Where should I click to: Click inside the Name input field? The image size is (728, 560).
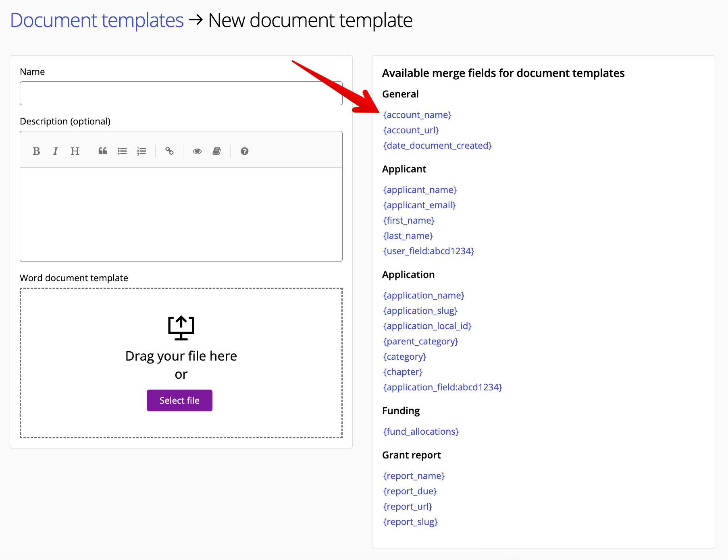181,93
